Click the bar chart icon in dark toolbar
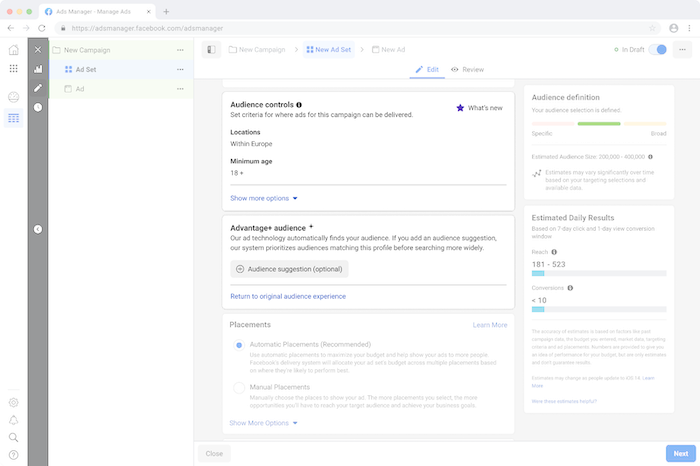The width and height of the screenshot is (700, 466). pyautogui.click(x=38, y=70)
